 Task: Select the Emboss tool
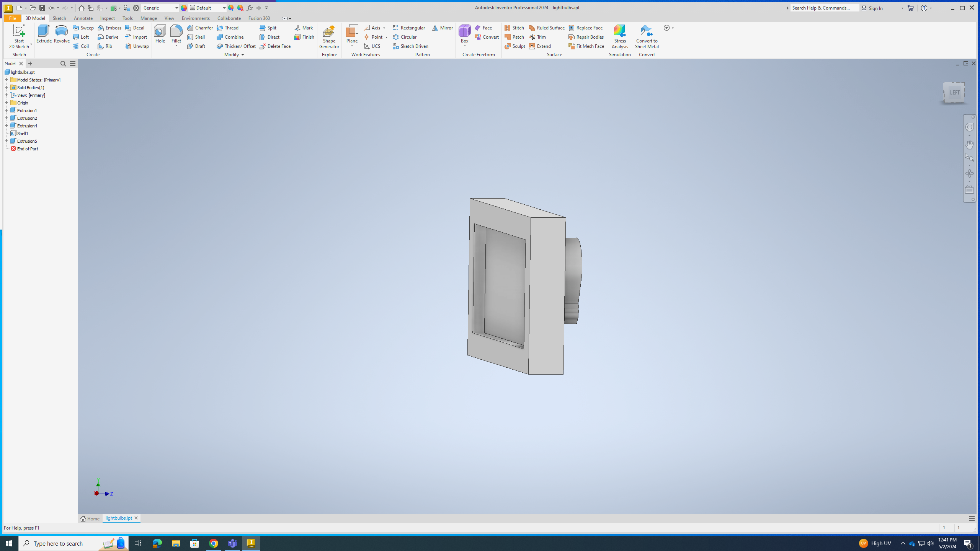coord(109,28)
